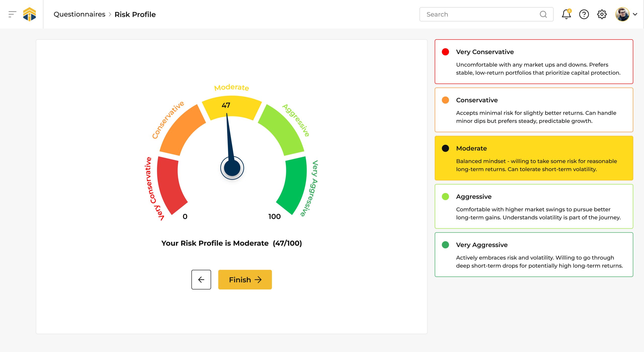Click the app logo icon
This screenshot has width=644, height=352.
click(x=29, y=14)
